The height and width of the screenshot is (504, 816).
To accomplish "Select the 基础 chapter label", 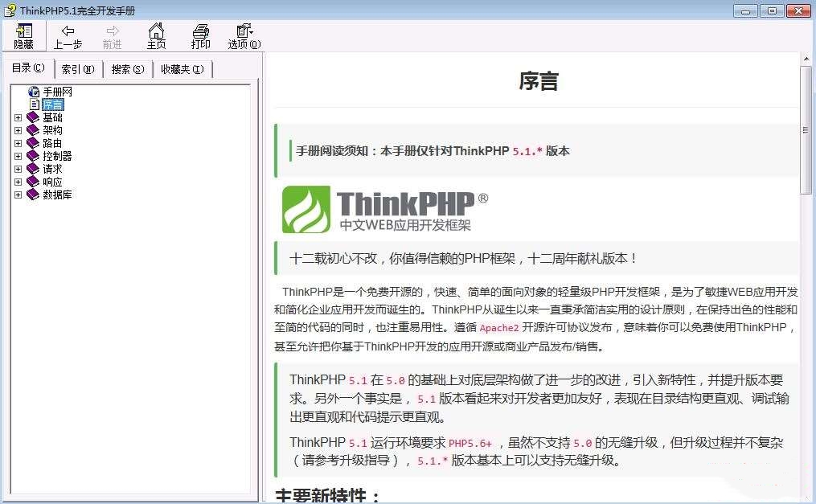I will coord(52,117).
